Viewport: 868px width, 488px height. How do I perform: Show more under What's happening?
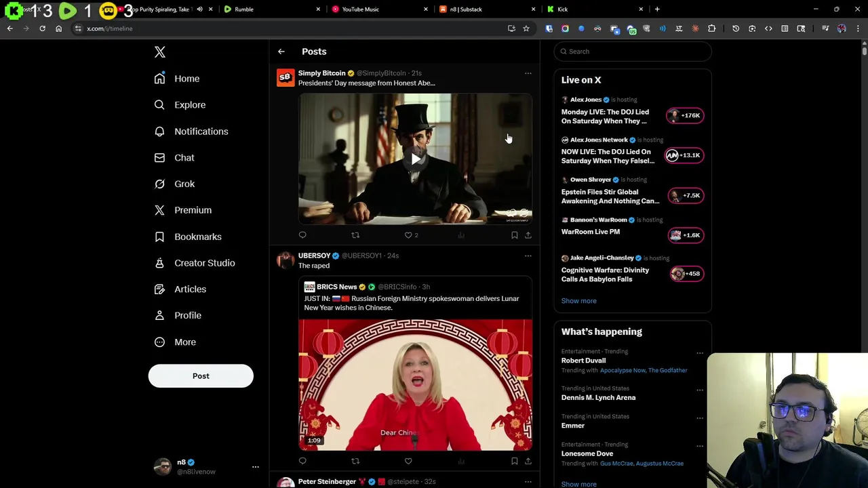click(x=578, y=484)
